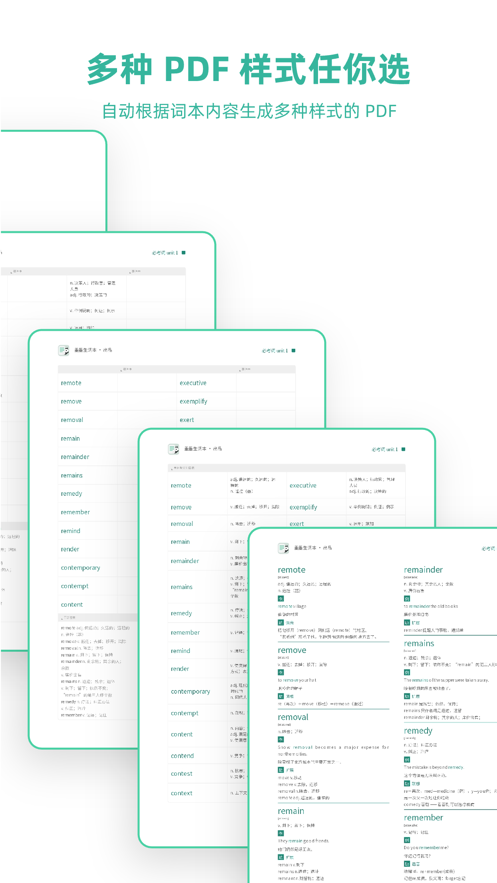Click the green example badge under the remainder entry
Viewport: 497px width, 883px height.
click(406, 599)
